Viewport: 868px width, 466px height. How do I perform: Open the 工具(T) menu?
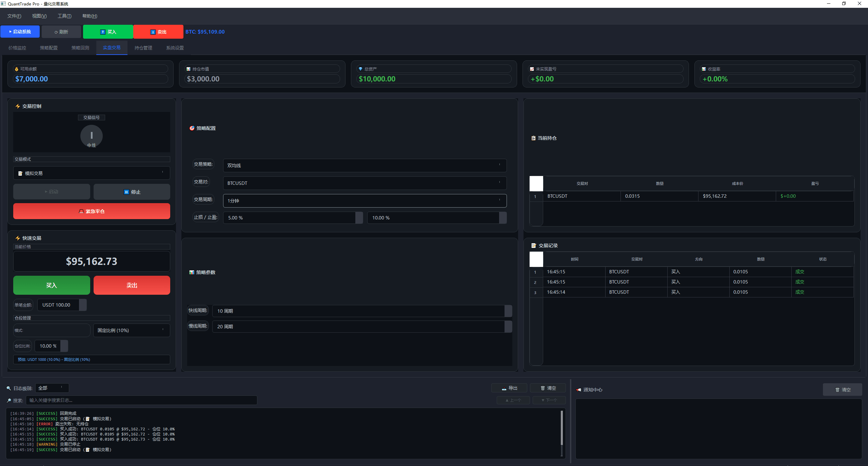pyautogui.click(x=64, y=16)
